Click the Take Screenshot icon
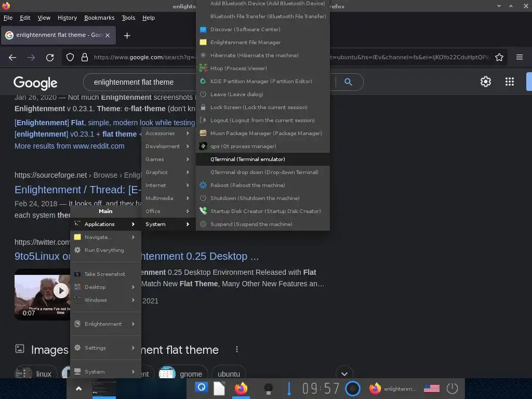Viewport: 532px width, 399px height. tap(77, 274)
